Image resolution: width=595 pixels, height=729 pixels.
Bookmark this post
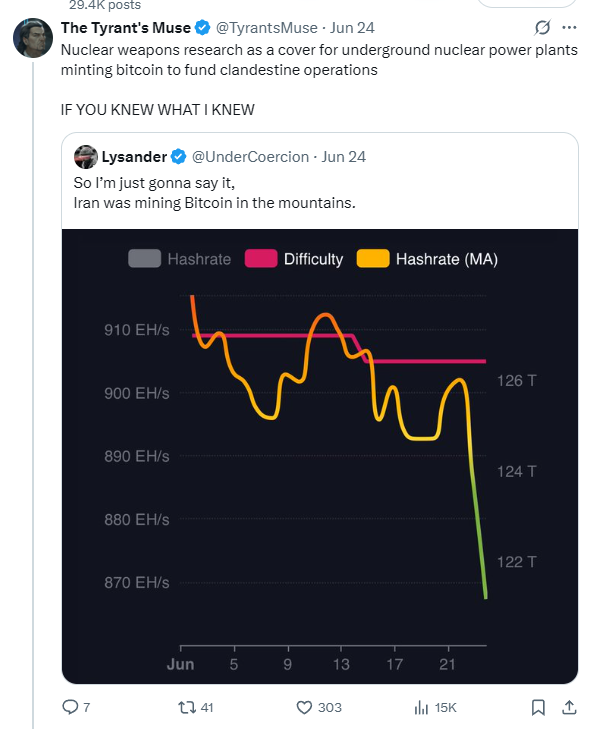coord(538,708)
